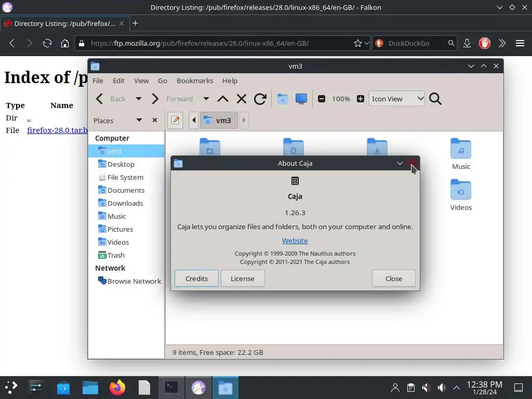
Task: Click the License button in About Caja
Action: pos(243,278)
